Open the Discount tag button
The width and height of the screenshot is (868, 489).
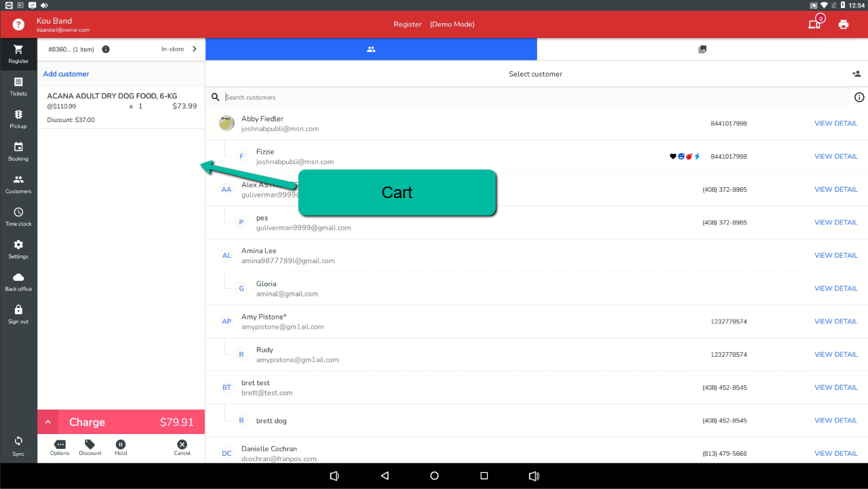(x=90, y=447)
